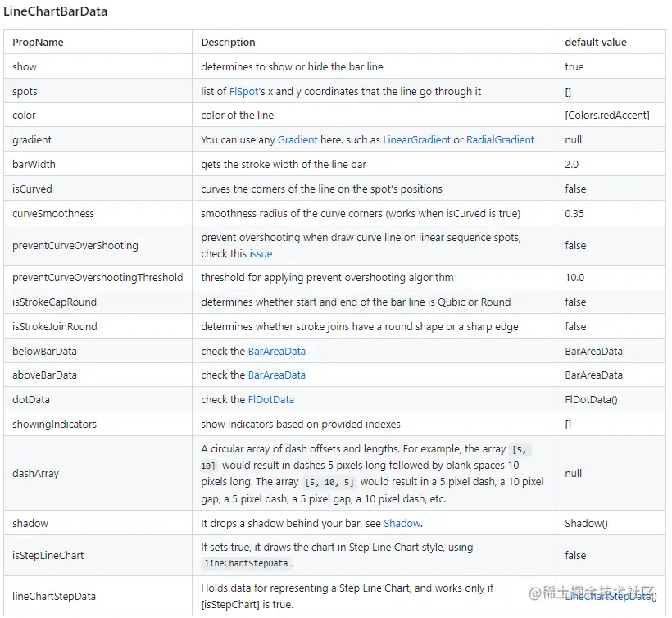
Task: Open BarAreaData link in belowBarData row
Action: point(276,351)
